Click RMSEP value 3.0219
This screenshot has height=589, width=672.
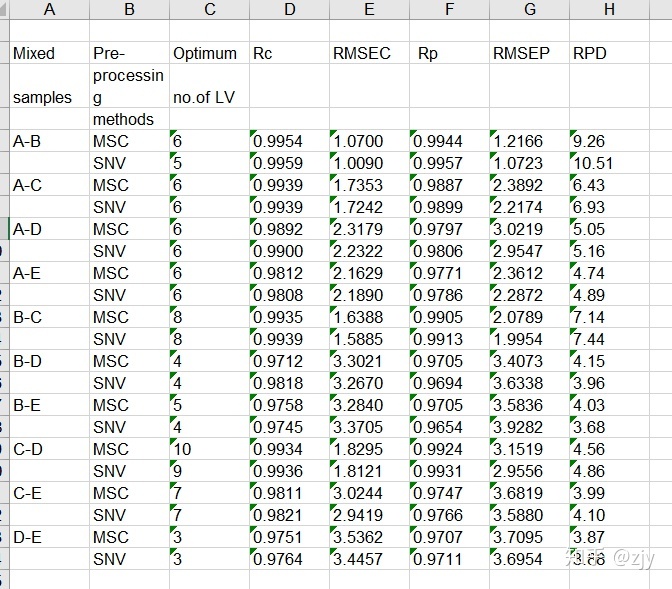[530, 229]
